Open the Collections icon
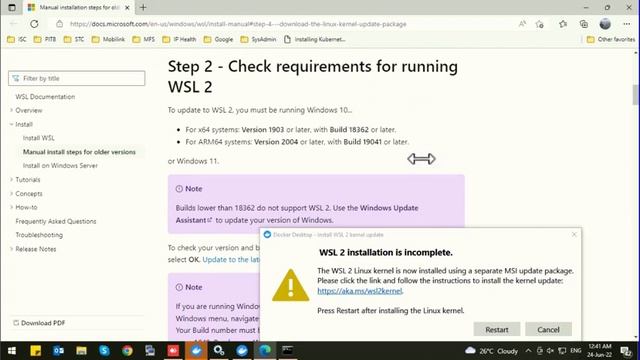The width and height of the screenshot is (640, 360). click(x=584, y=24)
